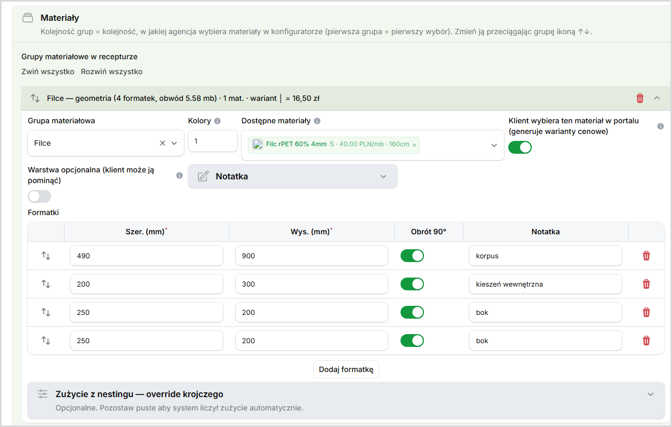Screen dimensions: 672x427
Task: Click Dodaj formatkę button
Action: (346, 370)
